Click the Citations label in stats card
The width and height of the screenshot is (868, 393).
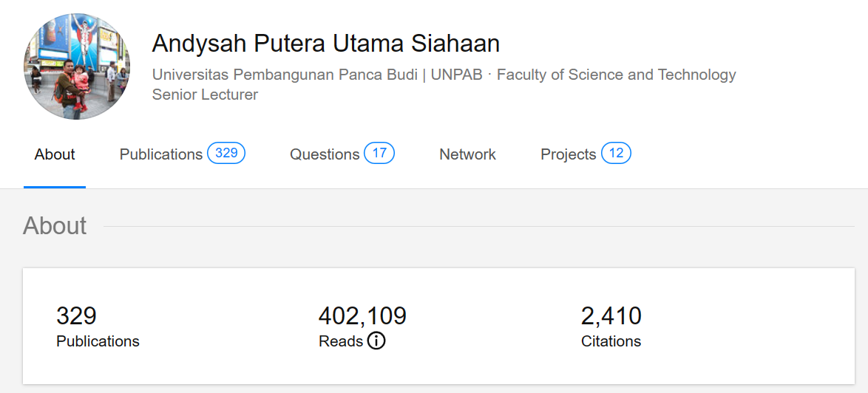tap(611, 341)
